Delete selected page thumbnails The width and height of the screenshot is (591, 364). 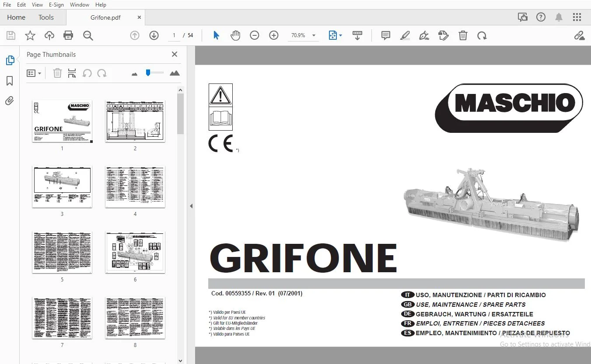(57, 73)
